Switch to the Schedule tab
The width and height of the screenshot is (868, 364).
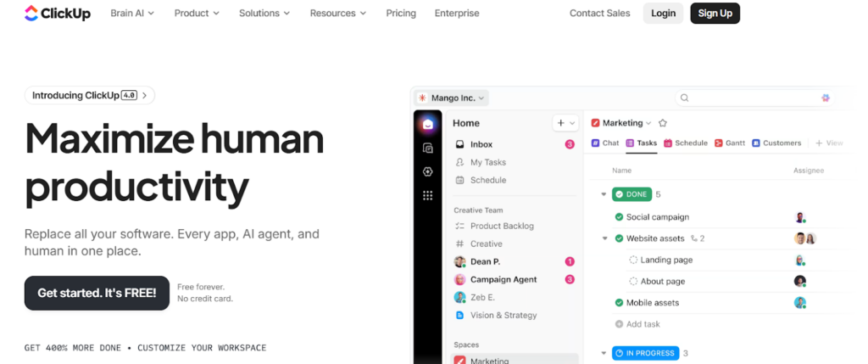(686, 143)
